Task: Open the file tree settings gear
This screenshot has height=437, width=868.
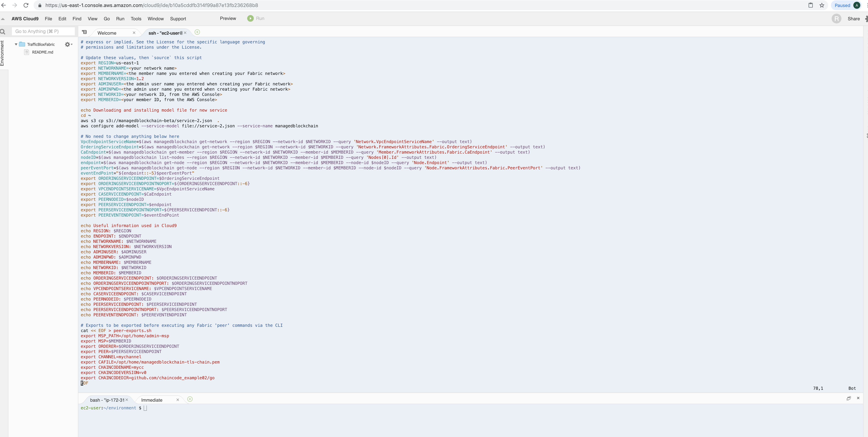Action: [67, 44]
